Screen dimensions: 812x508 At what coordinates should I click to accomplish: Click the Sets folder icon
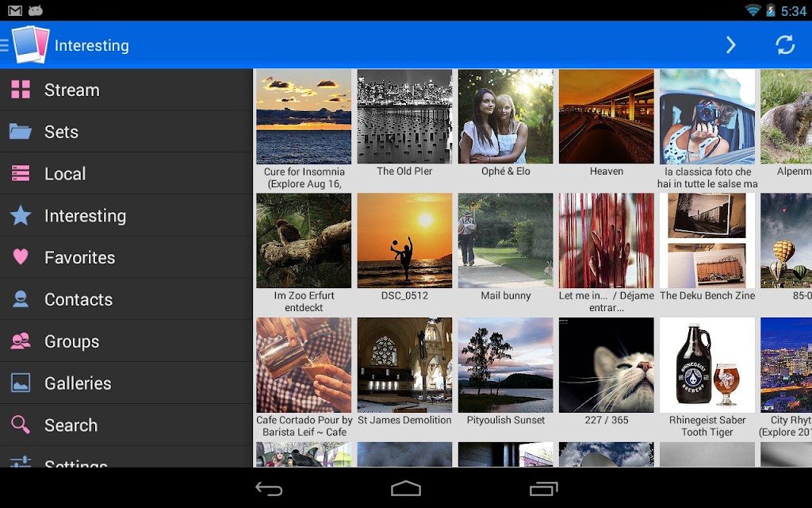pos(21,131)
